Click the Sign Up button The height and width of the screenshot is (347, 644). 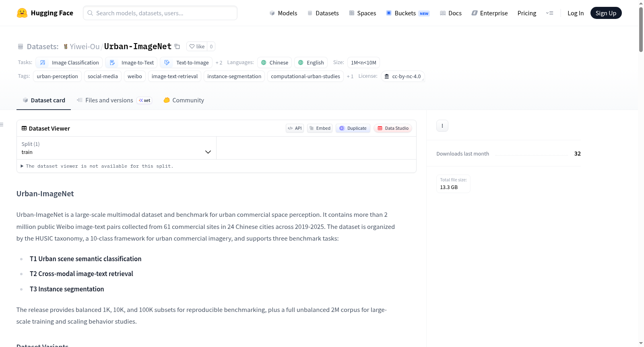pyautogui.click(x=606, y=13)
